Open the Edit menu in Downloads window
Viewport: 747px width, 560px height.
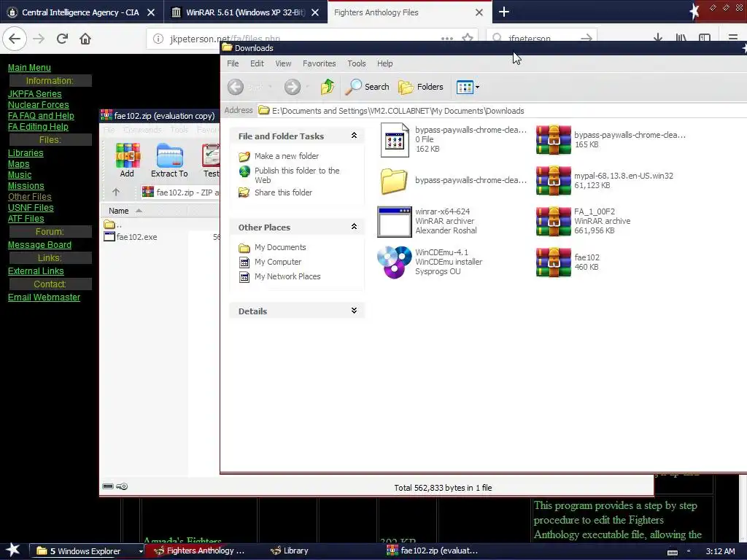(x=257, y=63)
